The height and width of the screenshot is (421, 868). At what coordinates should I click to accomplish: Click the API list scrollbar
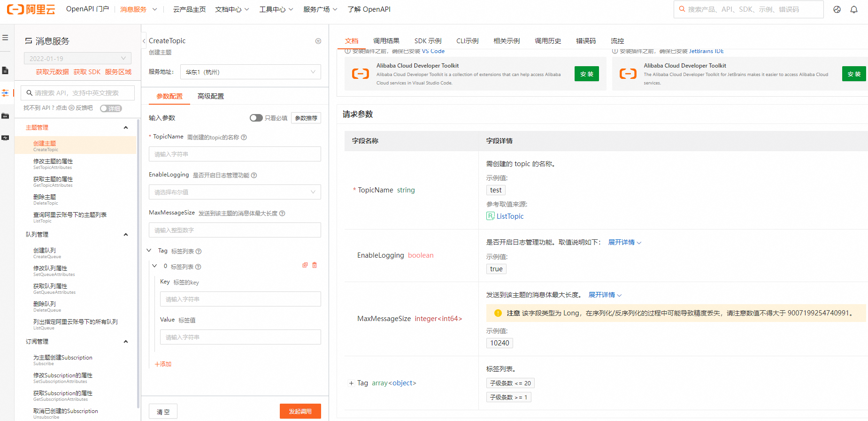138,263
